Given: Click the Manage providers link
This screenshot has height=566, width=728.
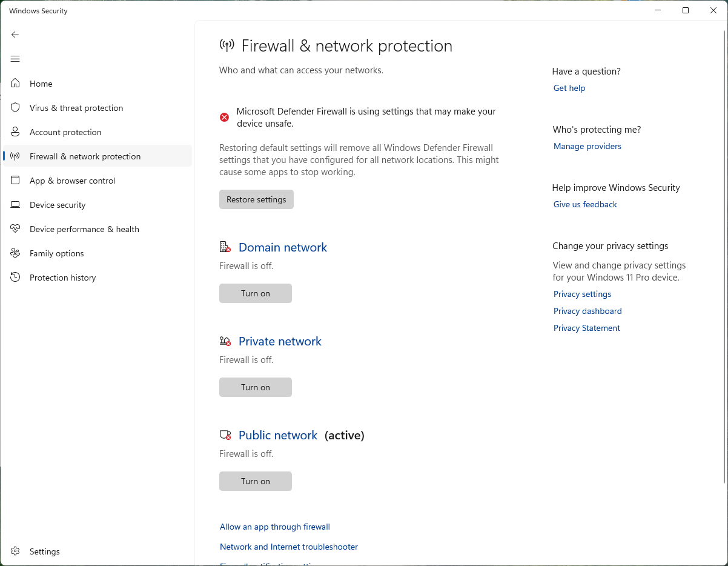Looking at the screenshot, I should pyautogui.click(x=587, y=146).
